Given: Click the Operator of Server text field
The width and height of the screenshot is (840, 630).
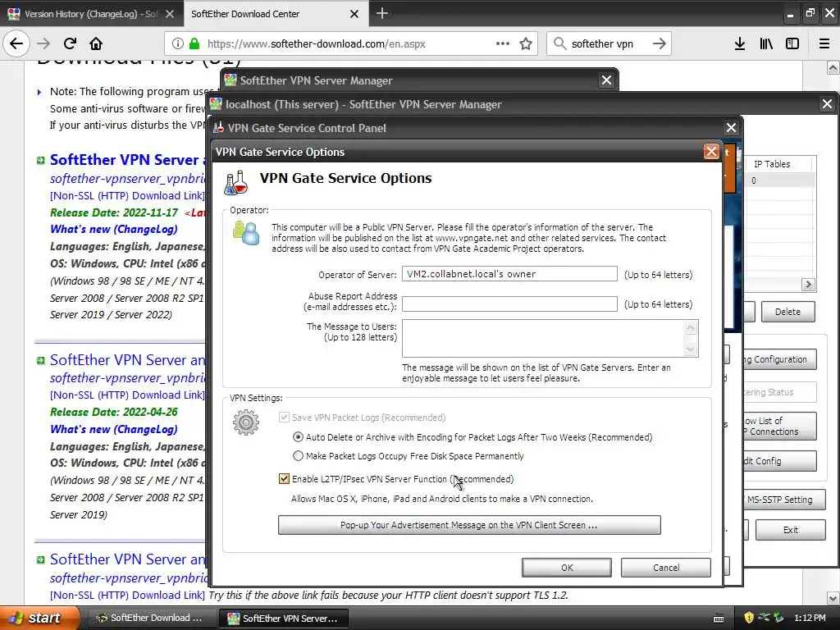Looking at the screenshot, I should click(x=509, y=274).
